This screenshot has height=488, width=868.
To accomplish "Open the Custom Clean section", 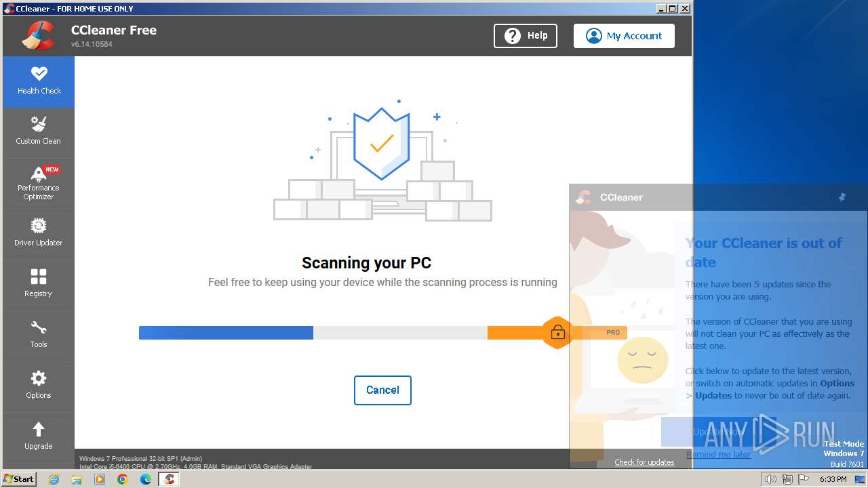I will [39, 133].
